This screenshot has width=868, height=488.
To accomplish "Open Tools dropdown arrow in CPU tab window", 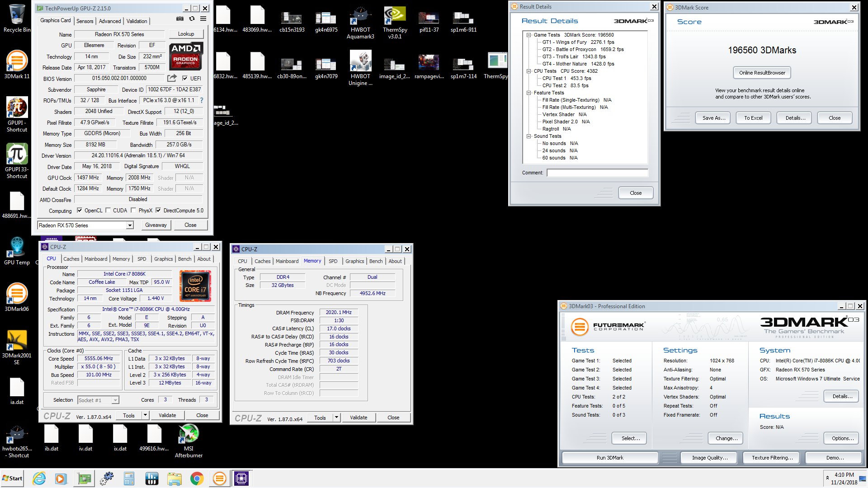I will click(145, 415).
